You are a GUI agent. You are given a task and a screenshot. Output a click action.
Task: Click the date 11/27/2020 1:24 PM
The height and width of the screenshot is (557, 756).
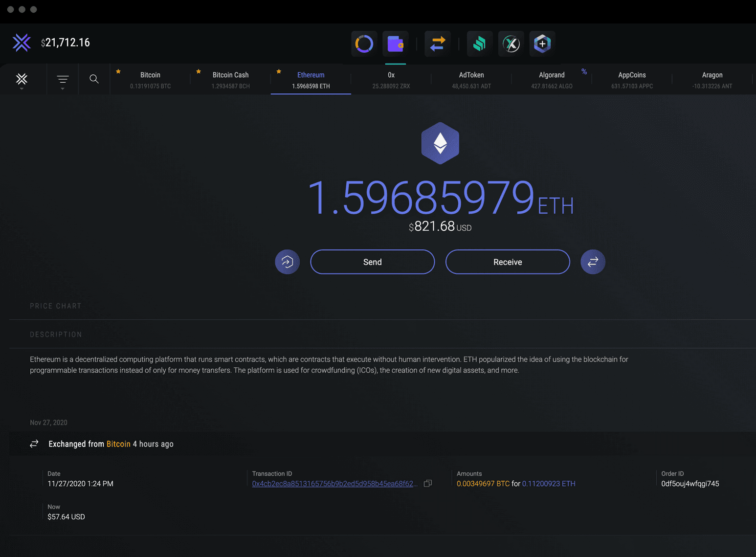[80, 484]
